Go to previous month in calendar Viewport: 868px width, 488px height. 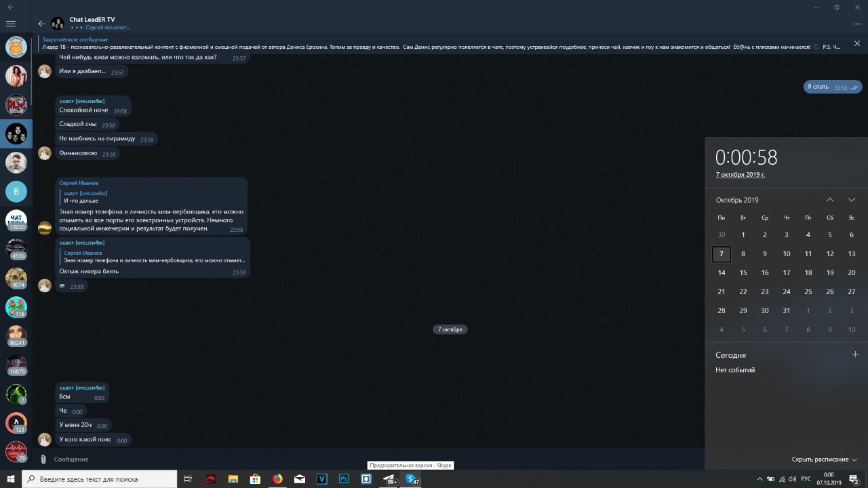(x=830, y=200)
